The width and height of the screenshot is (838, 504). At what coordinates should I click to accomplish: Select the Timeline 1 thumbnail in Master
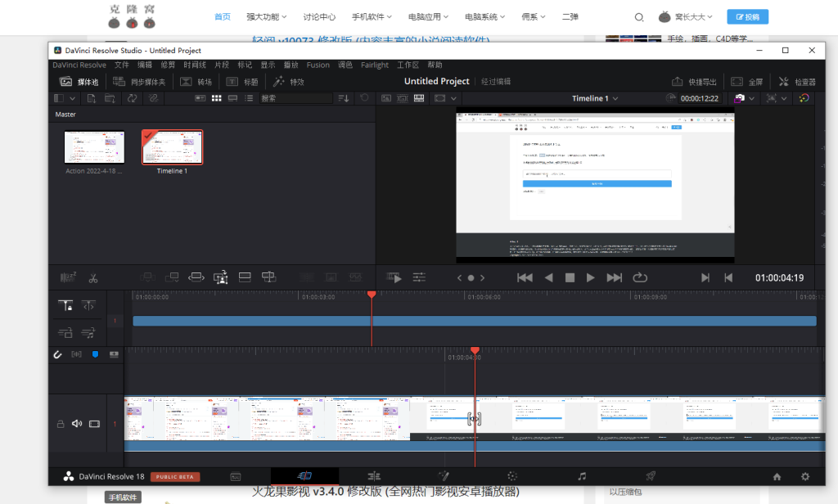172,147
